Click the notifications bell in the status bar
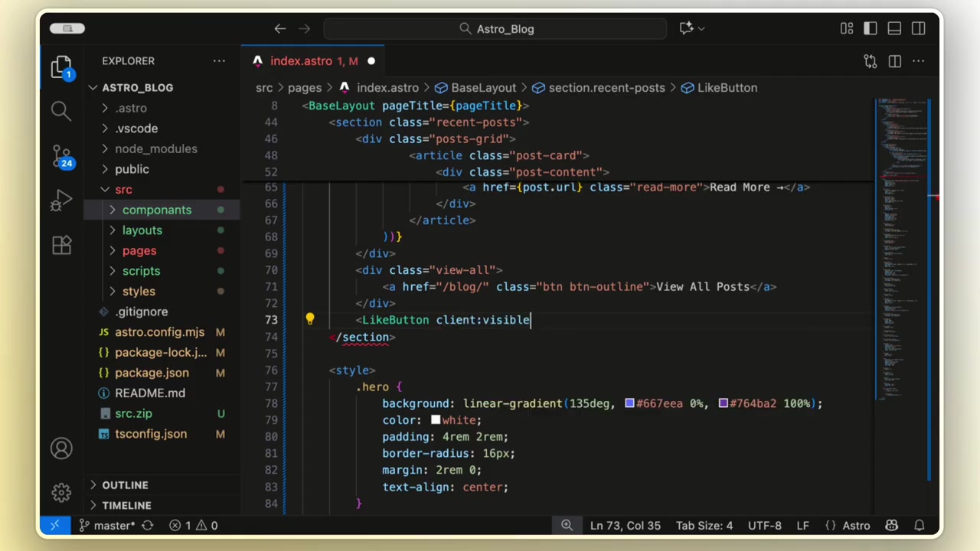Image resolution: width=980 pixels, height=551 pixels. [x=920, y=525]
